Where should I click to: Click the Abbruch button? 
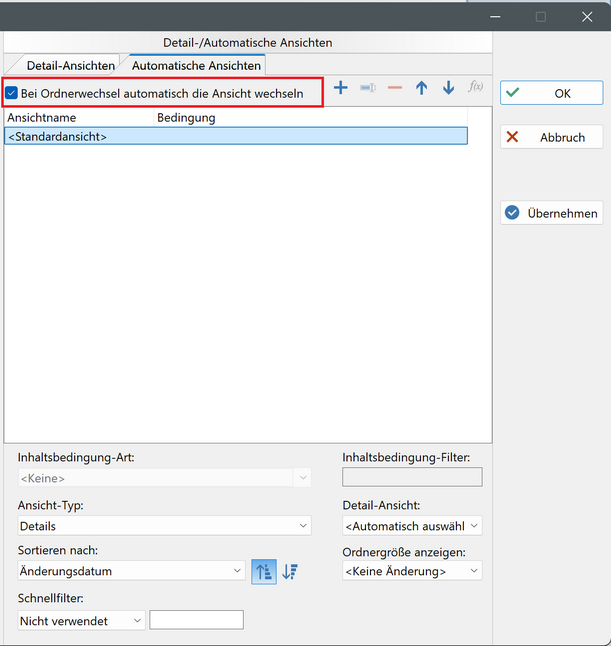coord(551,137)
